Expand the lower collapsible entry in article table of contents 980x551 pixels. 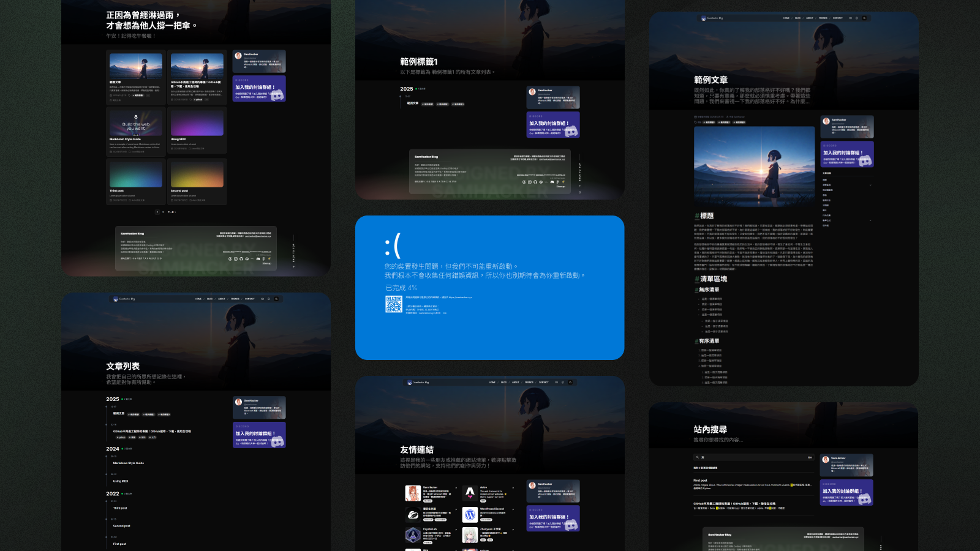870,220
